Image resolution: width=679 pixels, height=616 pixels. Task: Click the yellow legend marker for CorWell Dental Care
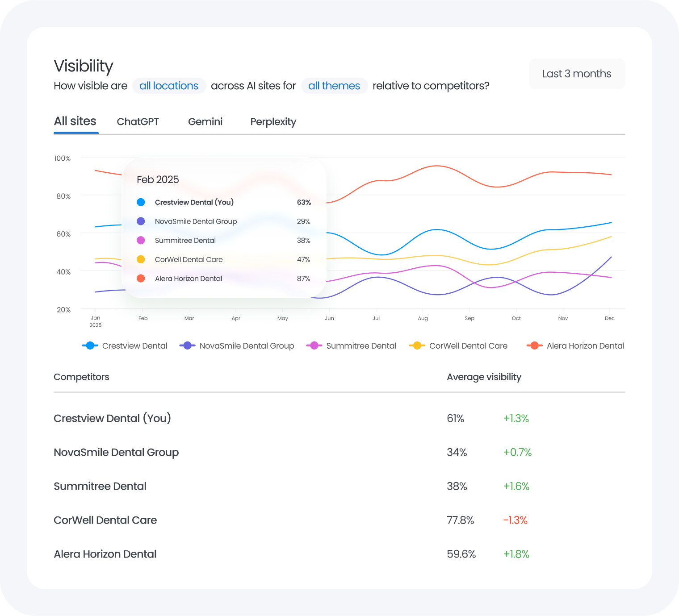click(417, 345)
